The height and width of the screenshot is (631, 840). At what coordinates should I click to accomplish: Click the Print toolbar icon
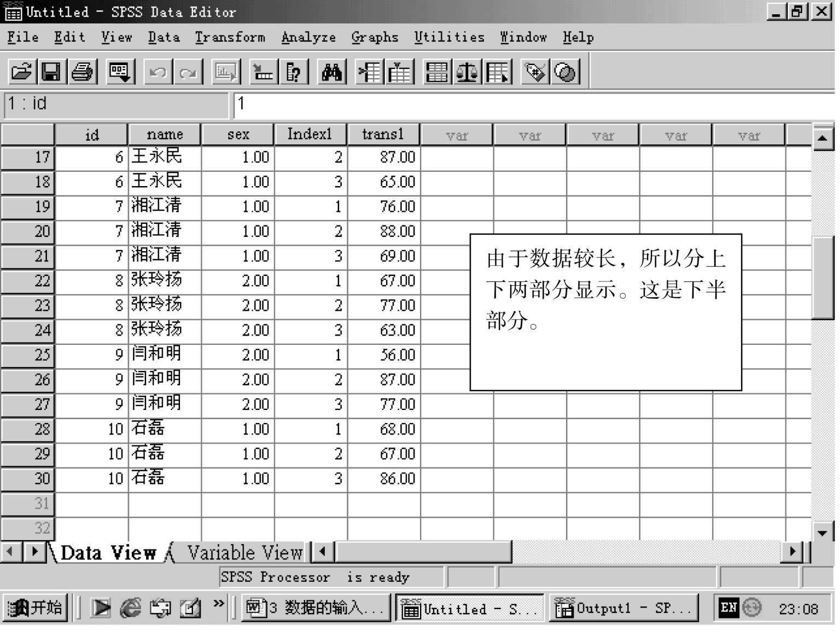83,72
